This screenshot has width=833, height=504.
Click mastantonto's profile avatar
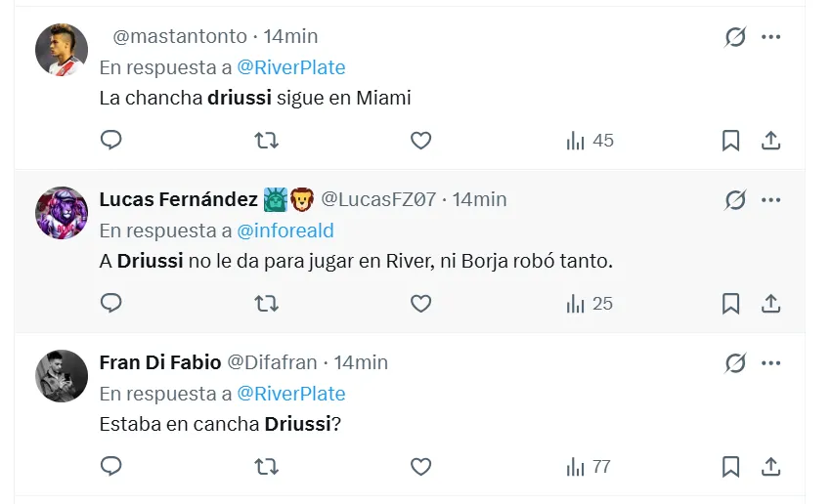tap(62, 49)
